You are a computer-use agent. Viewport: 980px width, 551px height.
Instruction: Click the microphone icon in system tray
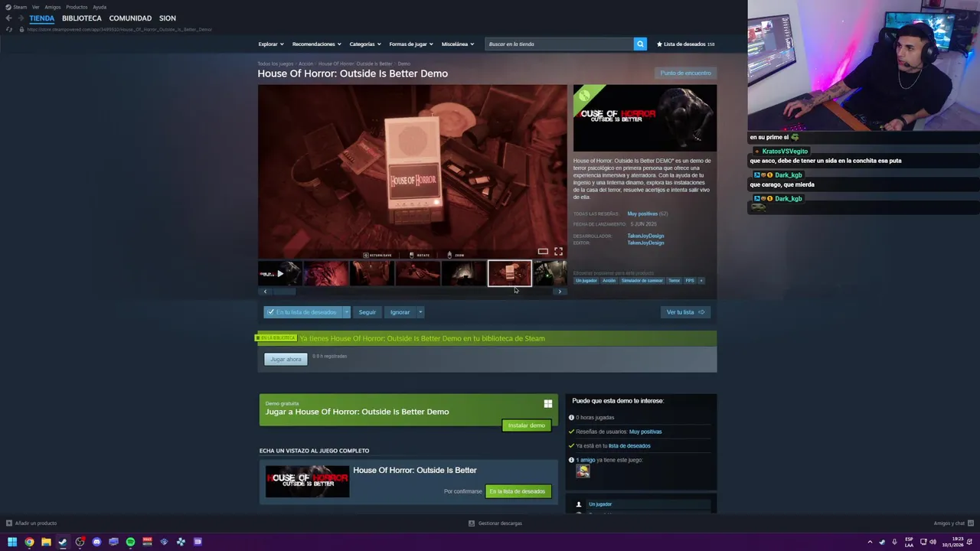coord(894,542)
